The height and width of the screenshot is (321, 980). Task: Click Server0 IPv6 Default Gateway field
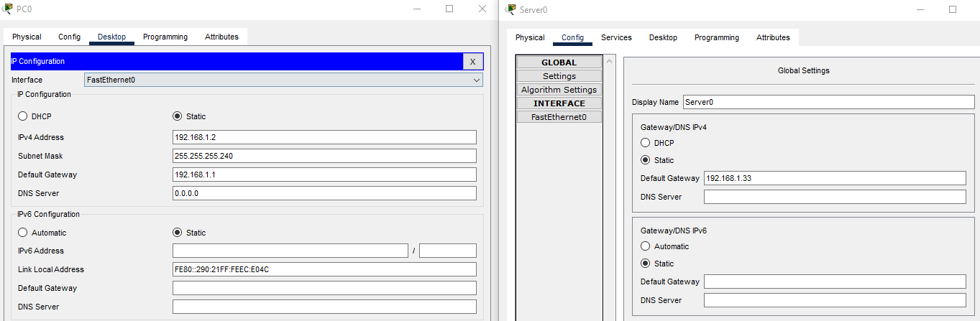click(835, 282)
